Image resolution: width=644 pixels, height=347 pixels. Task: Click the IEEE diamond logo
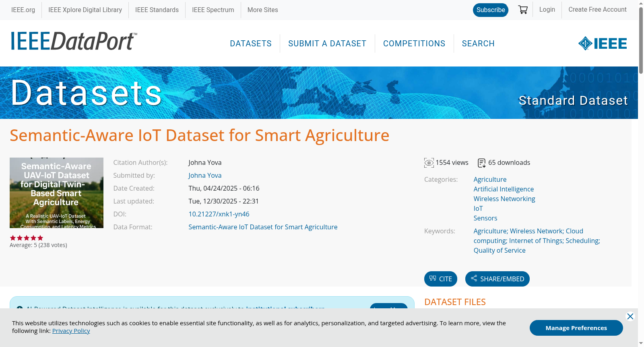point(603,44)
